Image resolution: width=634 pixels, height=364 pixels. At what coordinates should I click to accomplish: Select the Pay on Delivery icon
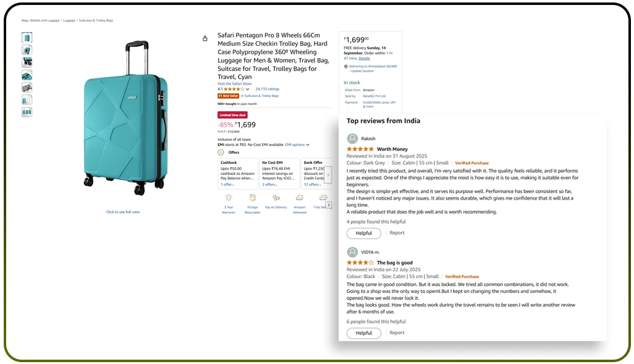[x=276, y=198]
